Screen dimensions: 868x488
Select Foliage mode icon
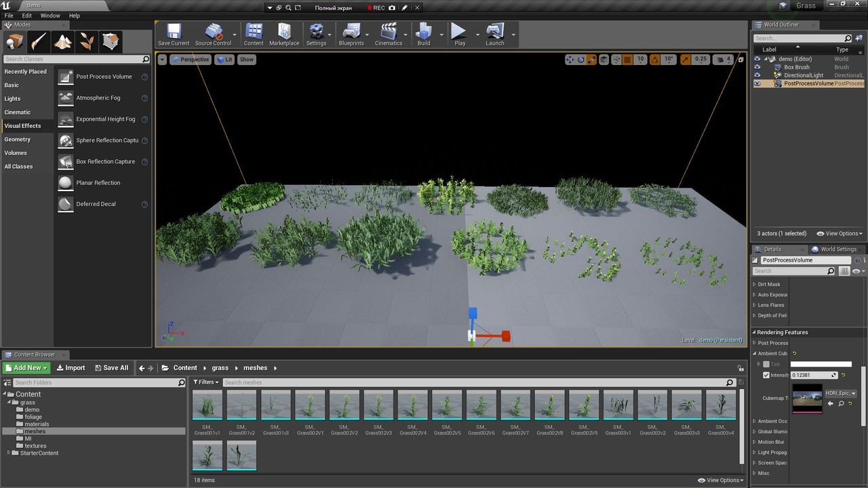click(87, 42)
